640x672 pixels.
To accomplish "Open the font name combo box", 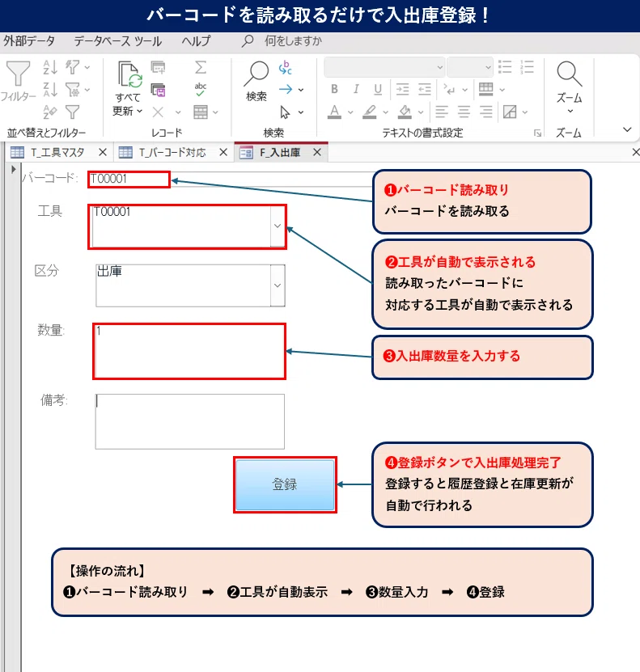I will [384, 67].
